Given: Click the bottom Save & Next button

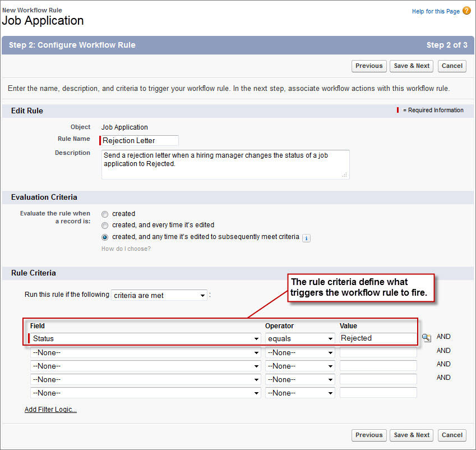Looking at the screenshot, I should [x=412, y=435].
